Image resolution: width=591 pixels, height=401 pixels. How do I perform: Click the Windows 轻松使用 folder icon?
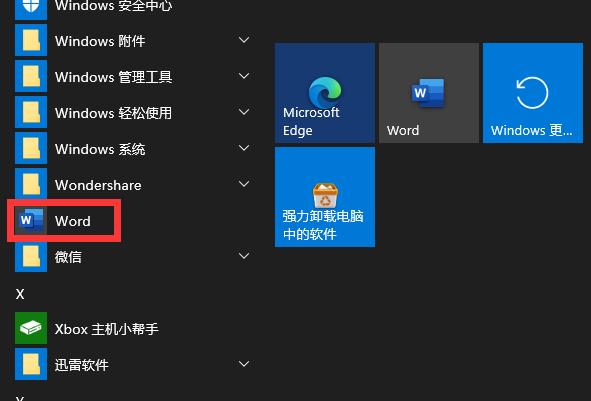[x=31, y=112]
